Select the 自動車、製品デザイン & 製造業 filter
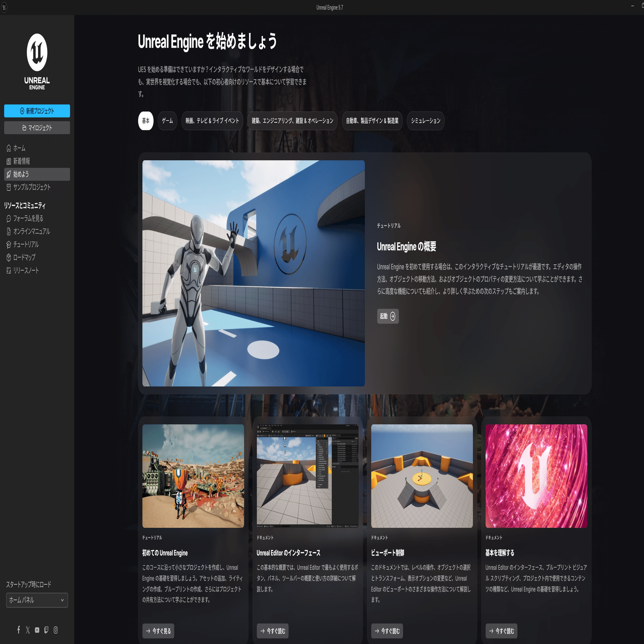This screenshot has height=644, width=644. click(372, 121)
